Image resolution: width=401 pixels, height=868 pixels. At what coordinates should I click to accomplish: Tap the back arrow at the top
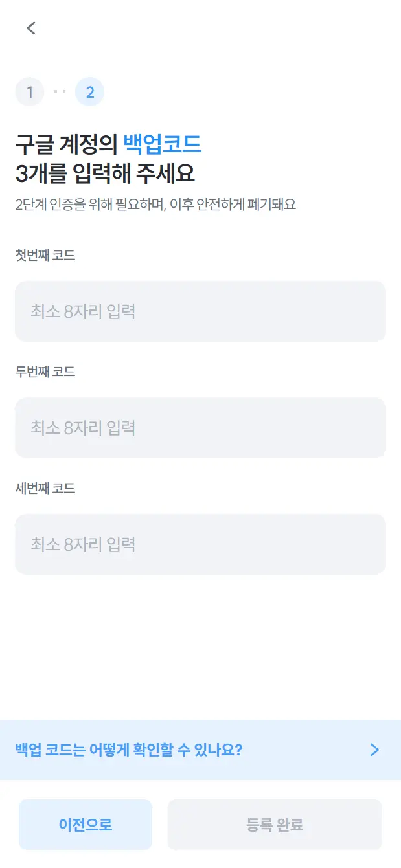(30, 28)
